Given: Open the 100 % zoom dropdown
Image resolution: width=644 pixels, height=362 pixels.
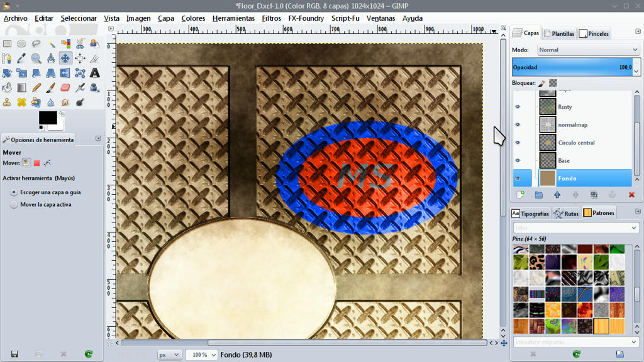Looking at the screenshot, I should coord(201,354).
